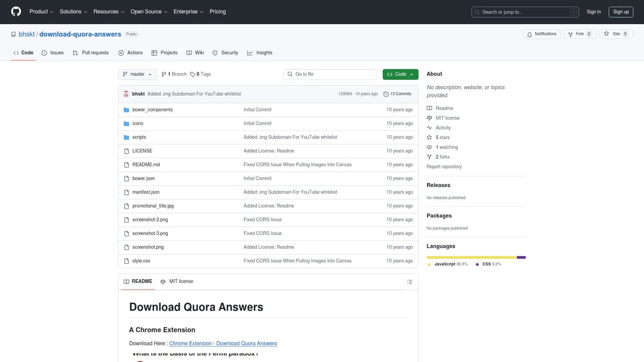The image size is (644, 362).
Task: Go to the Actions tab
Action: [130, 52]
